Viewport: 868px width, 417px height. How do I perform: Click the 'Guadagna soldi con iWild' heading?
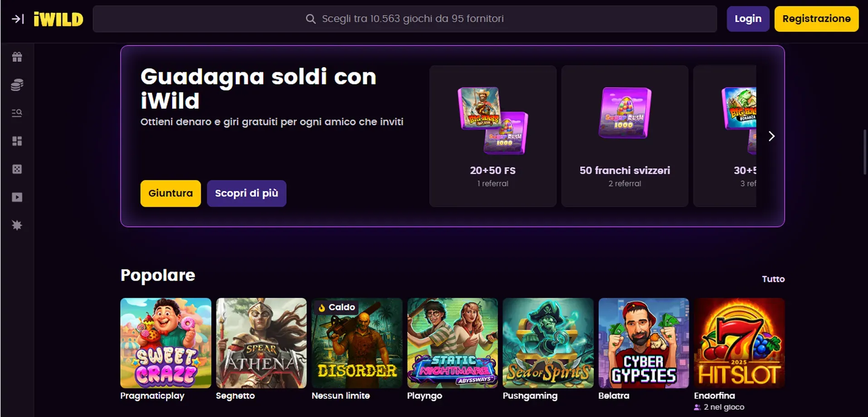point(258,89)
